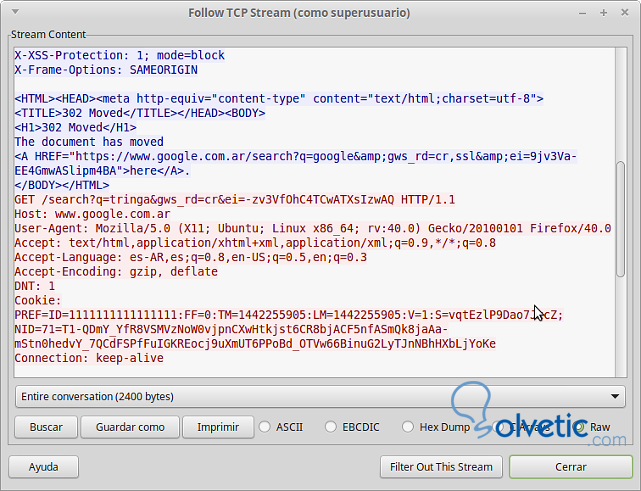Click the Imprimir button
Viewport: 641px width, 491px height.
(218, 427)
